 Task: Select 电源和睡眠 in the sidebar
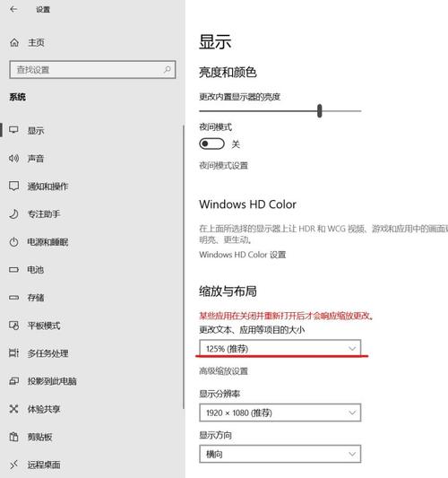click(47, 242)
